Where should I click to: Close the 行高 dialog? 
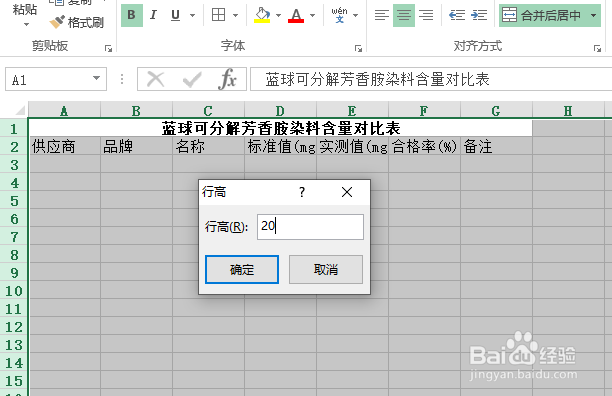pos(347,192)
